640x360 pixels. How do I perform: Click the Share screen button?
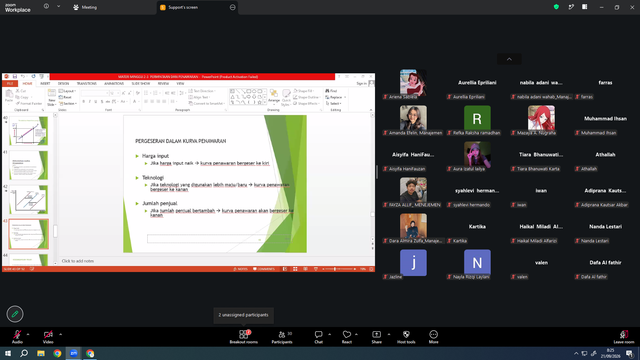click(x=376, y=337)
